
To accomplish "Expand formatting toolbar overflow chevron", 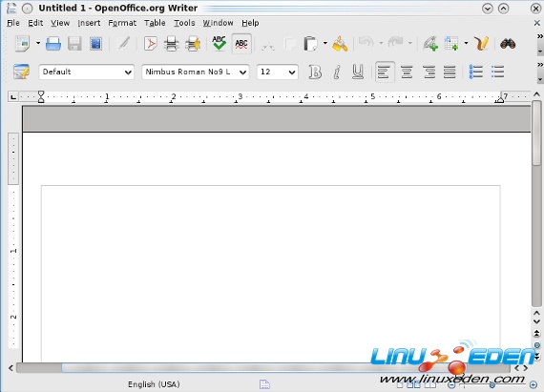I will tap(540, 65).
